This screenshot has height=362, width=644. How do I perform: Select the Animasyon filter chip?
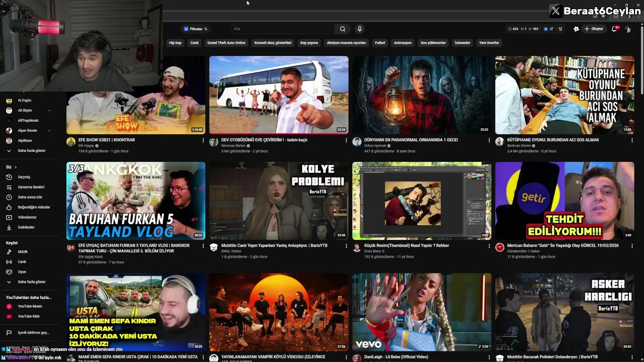pos(403,43)
